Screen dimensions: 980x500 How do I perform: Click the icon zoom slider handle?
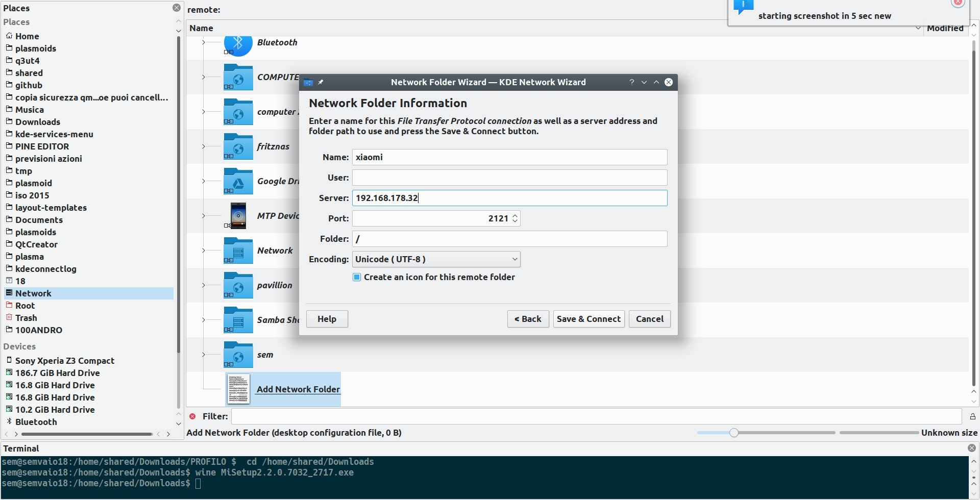[734, 433]
